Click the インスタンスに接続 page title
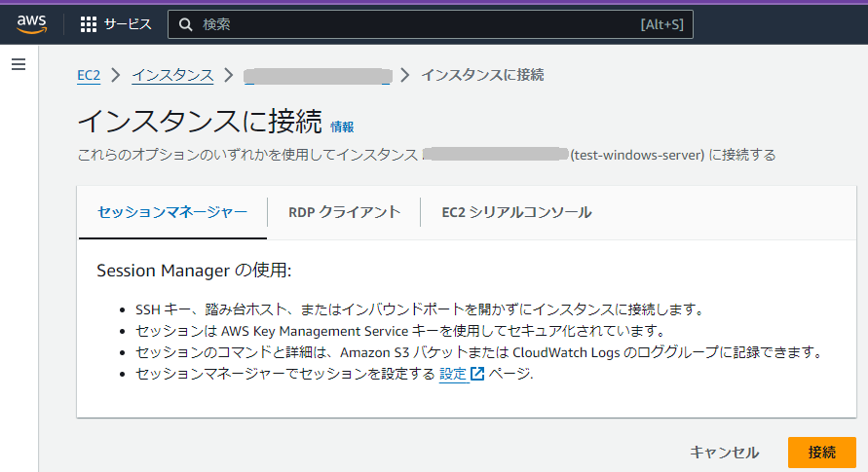This screenshot has height=472, width=868. coord(200,121)
